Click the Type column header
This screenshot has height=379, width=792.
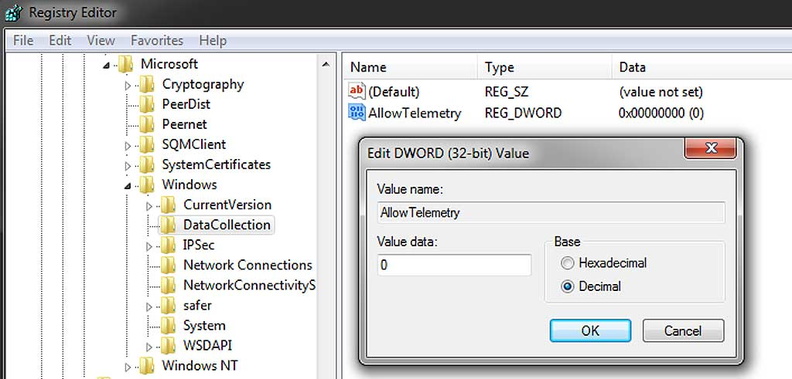pyautogui.click(x=544, y=67)
